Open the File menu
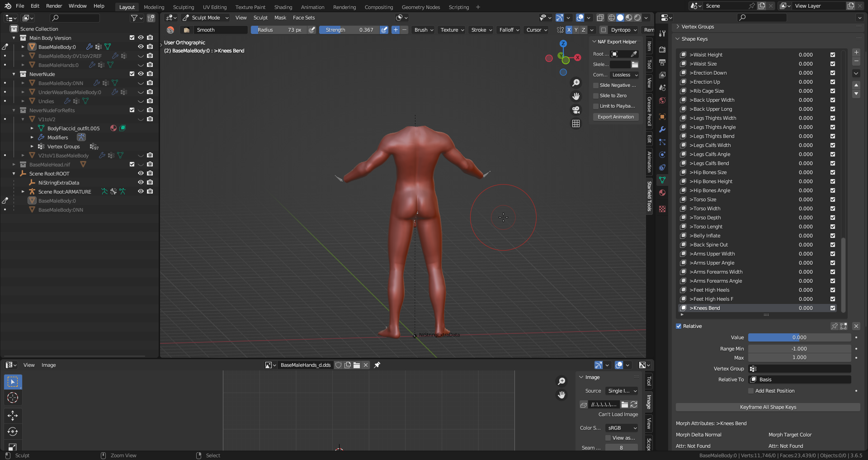 tap(20, 6)
